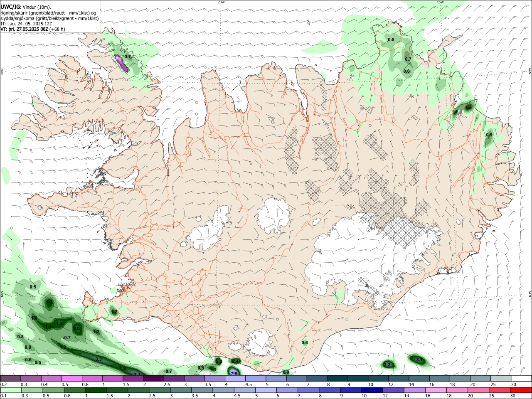
Task: Click the Vatnajökull glacier white area
Action: point(353,254)
